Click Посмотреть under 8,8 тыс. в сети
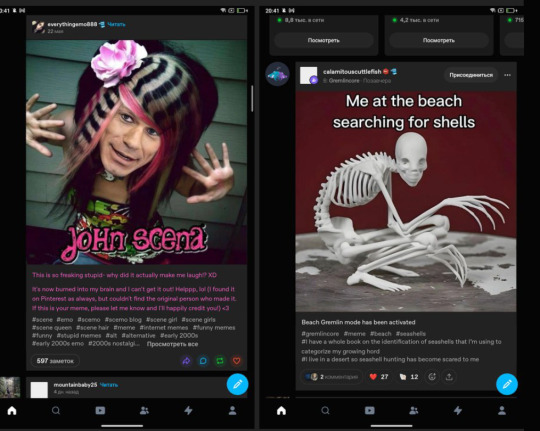Viewport: 540px width, 431px height. pos(323,40)
